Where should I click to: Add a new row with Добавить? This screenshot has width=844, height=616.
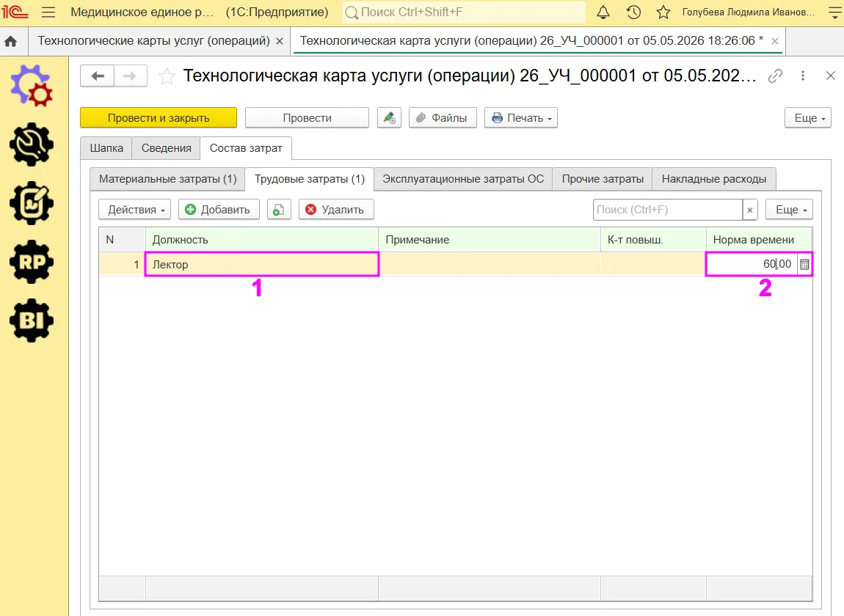click(219, 209)
